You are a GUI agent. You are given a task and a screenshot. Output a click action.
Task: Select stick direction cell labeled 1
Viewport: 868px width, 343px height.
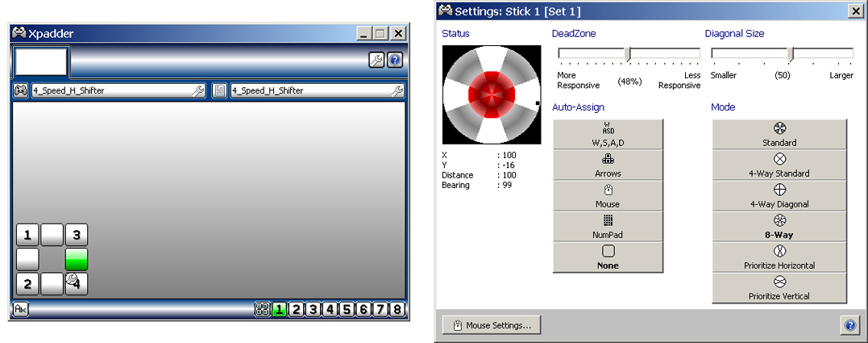27,235
